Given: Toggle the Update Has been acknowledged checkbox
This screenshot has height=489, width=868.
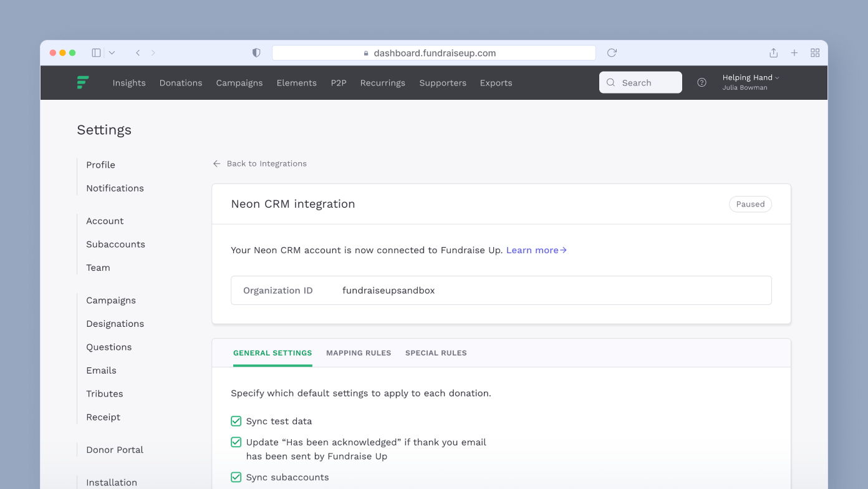Looking at the screenshot, I should [x=236, y=442].
